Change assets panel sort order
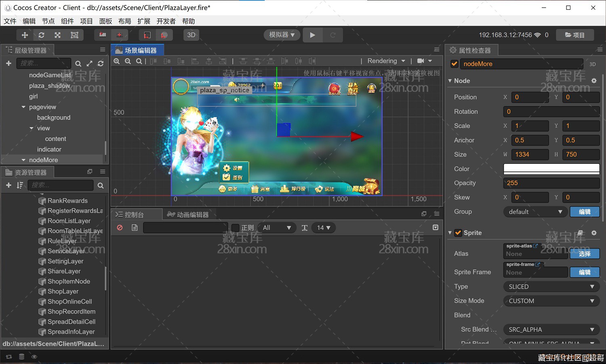 20,185
